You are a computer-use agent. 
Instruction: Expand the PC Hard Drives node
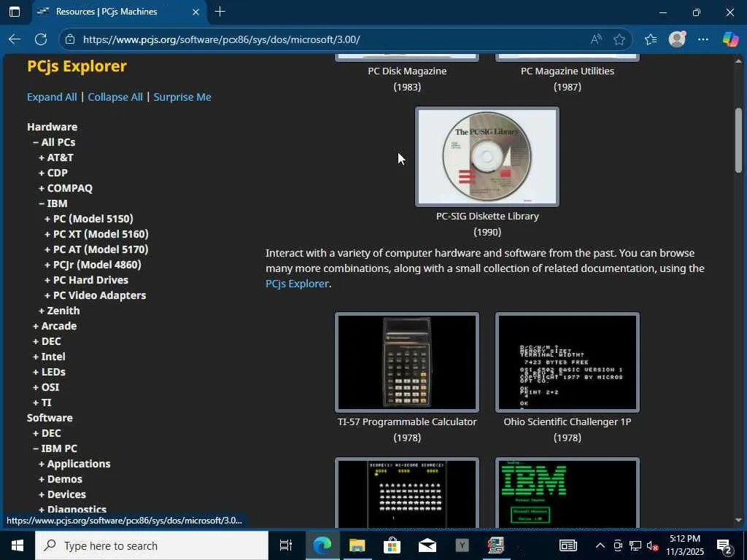tap(86, 279)
